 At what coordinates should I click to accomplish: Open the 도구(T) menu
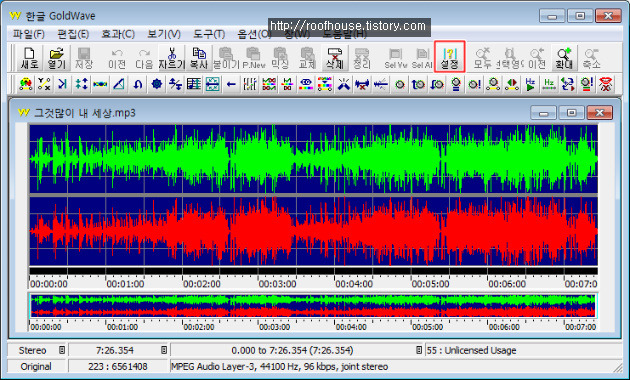pos(209,34)
